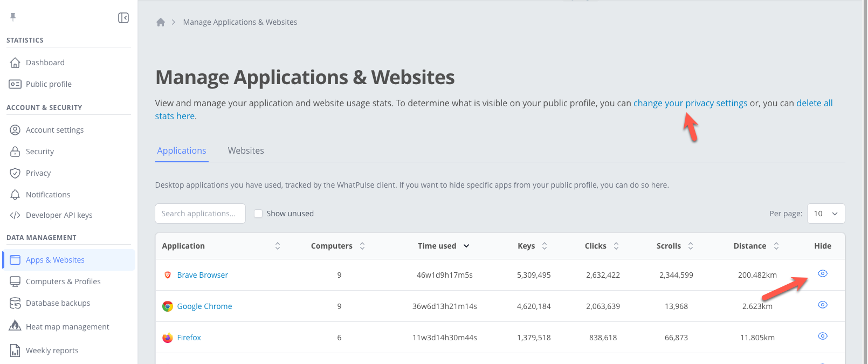868x364 pixels.
Task: Click the pin icon in the sidebar
Action: tap(13, 17)
